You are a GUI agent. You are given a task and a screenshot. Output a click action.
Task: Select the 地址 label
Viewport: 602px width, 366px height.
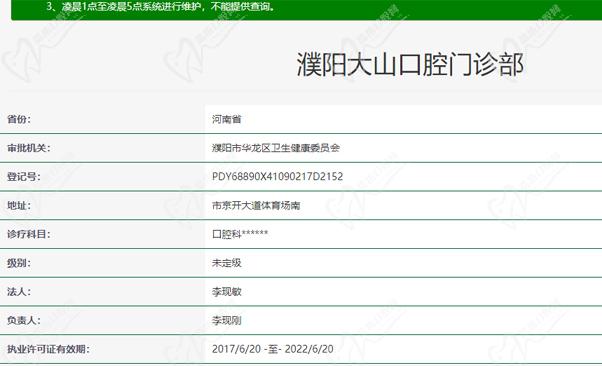tap(18, 205)
